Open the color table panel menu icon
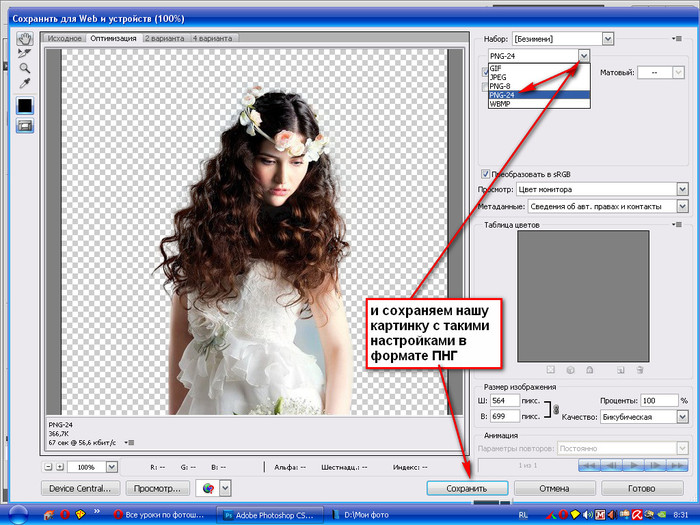 [677, 225]
